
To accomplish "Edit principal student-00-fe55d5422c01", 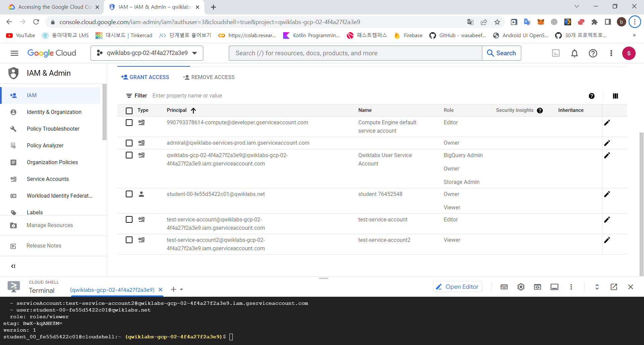I will click(607, 194).
